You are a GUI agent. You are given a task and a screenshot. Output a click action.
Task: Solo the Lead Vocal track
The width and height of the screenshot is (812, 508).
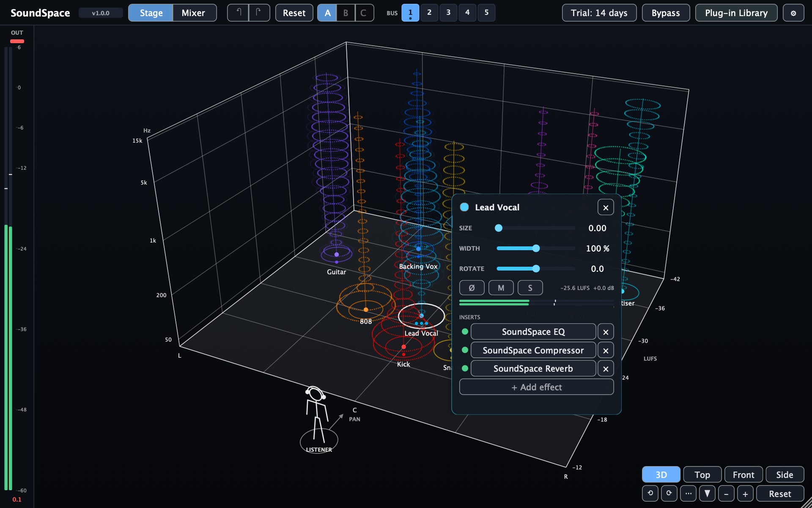click(530, 288)
